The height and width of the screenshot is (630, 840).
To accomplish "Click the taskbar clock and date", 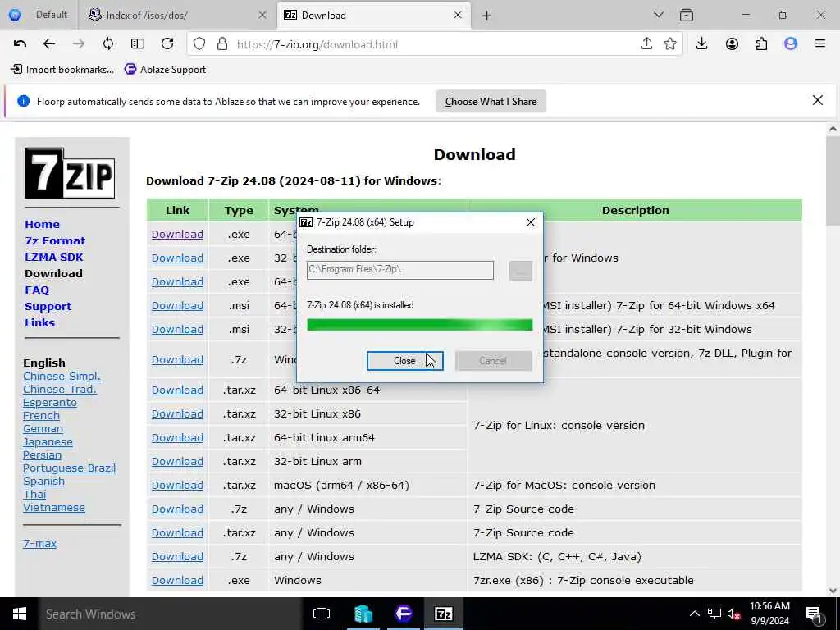I will [x=769, y=614].
